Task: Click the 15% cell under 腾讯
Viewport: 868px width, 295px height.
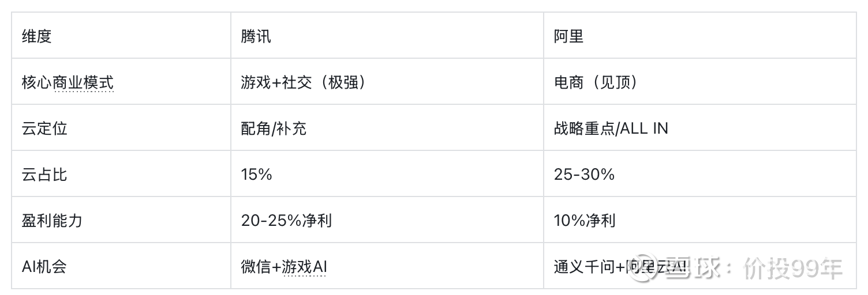Action: click(x=256, y=174)
